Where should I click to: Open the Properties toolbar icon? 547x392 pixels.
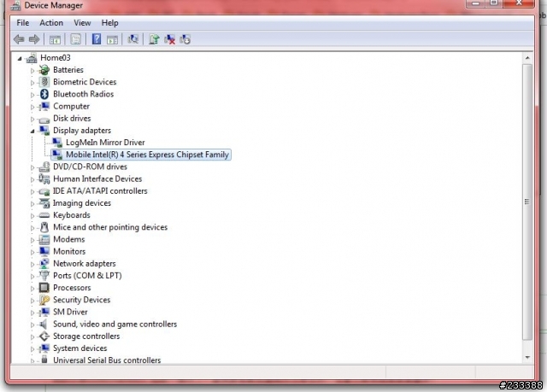(x=76, y=39)
